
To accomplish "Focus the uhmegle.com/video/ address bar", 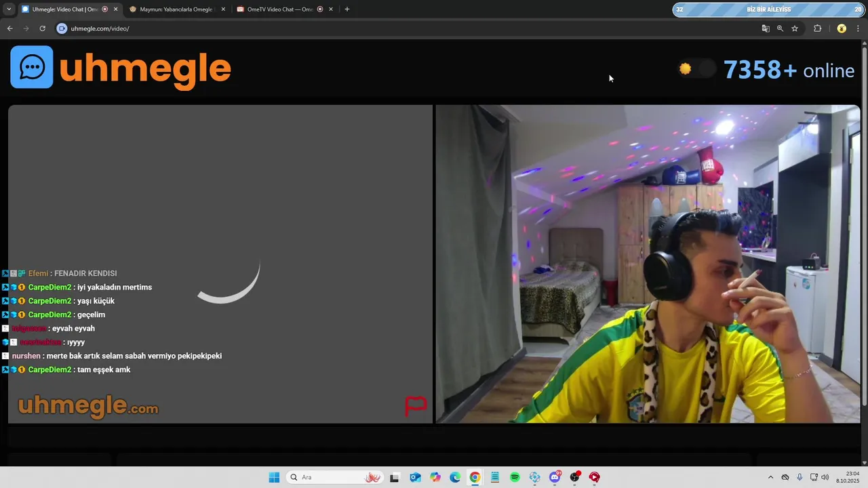I will click(x=407, y=28).
